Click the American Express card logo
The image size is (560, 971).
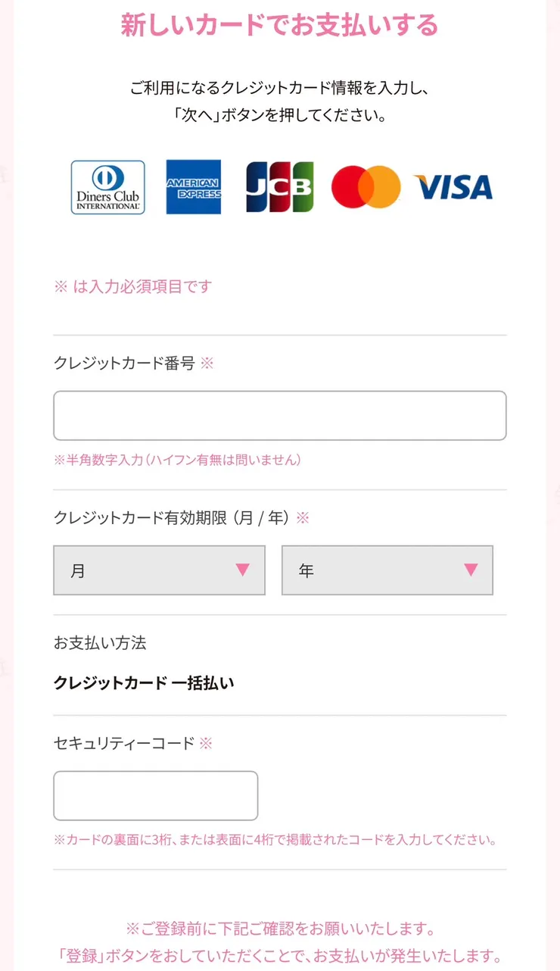click(194, 187)
